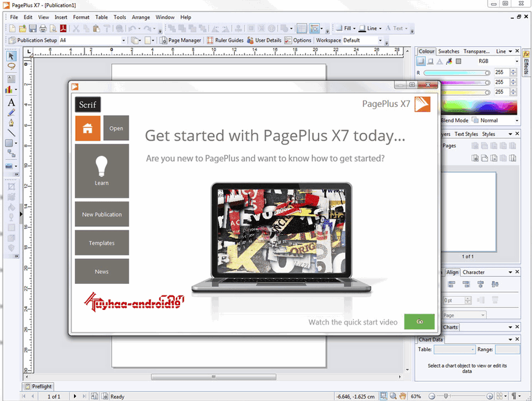The width and height of the screenshot is (532, 401).
Task: Click the Print icon
Action: click(42, 29)
